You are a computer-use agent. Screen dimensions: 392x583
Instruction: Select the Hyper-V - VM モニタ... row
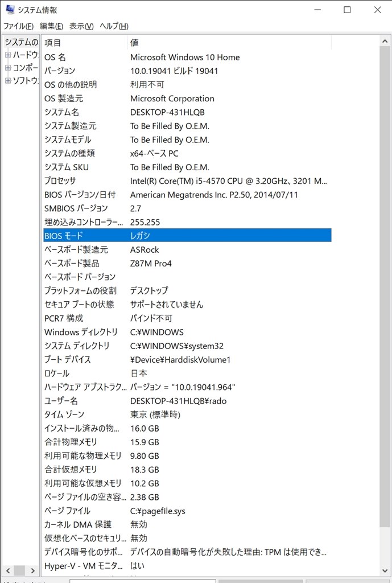point(187,566)
